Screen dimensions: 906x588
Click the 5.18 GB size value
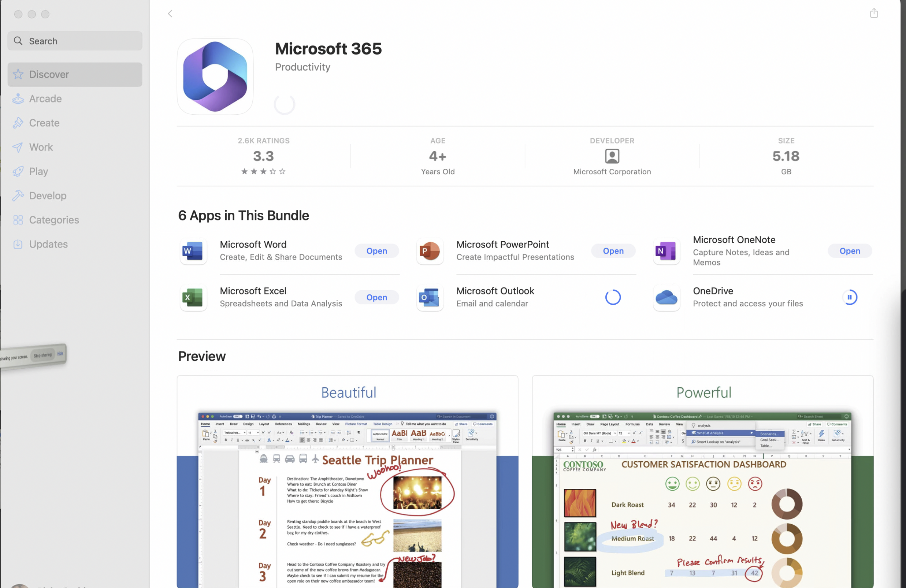786,156
